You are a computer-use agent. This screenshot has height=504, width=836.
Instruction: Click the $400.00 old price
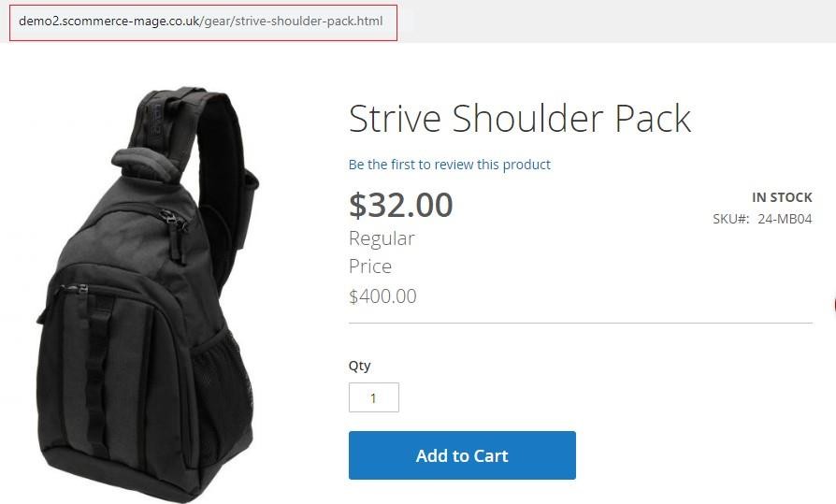pos(382,296)
